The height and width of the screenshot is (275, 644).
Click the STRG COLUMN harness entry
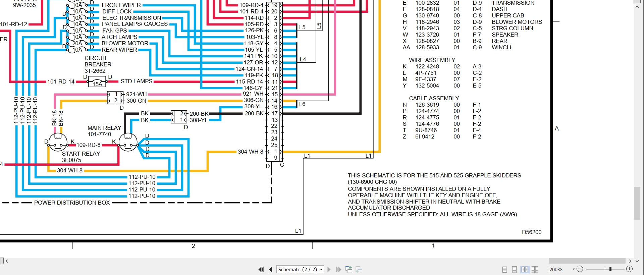pos(513,28)
